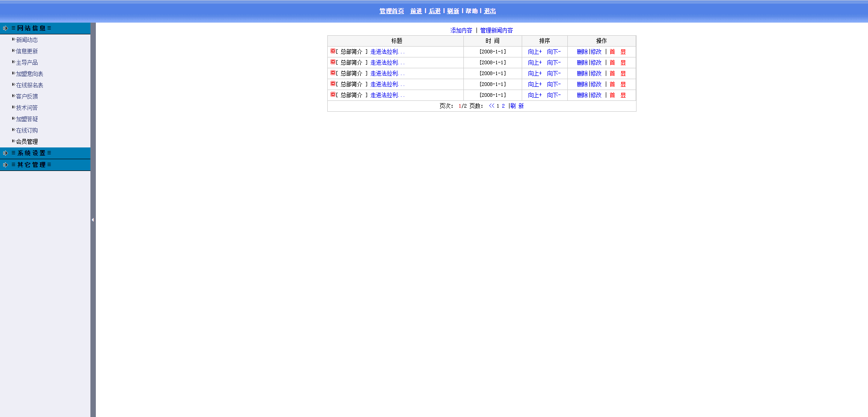Image resolution: width=868 pixels, height=417 pixels.
Task: Click the 标题 column header
Action: (x=396, y=41)
